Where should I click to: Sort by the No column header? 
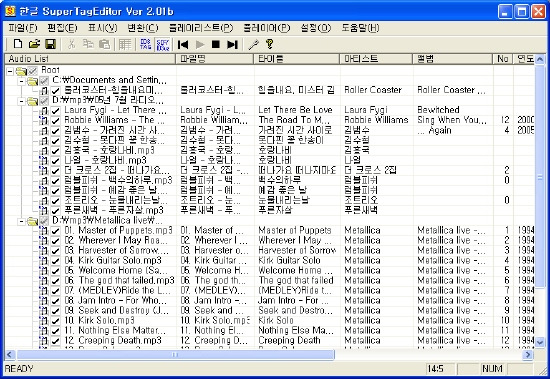tap(503, 59)
